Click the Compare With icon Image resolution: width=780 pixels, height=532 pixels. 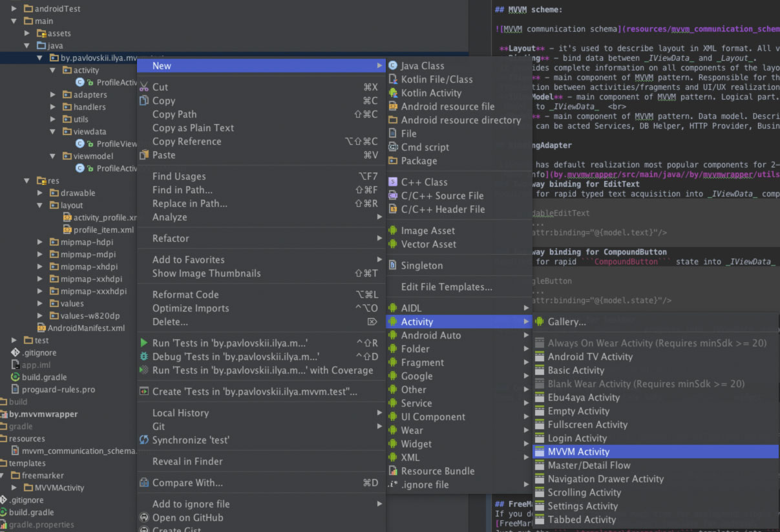144,482
